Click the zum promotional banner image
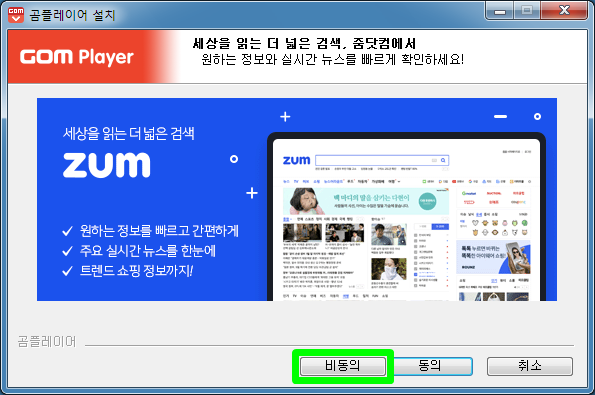The height and width of the screenshot is (395, 595). pos(297,199)
